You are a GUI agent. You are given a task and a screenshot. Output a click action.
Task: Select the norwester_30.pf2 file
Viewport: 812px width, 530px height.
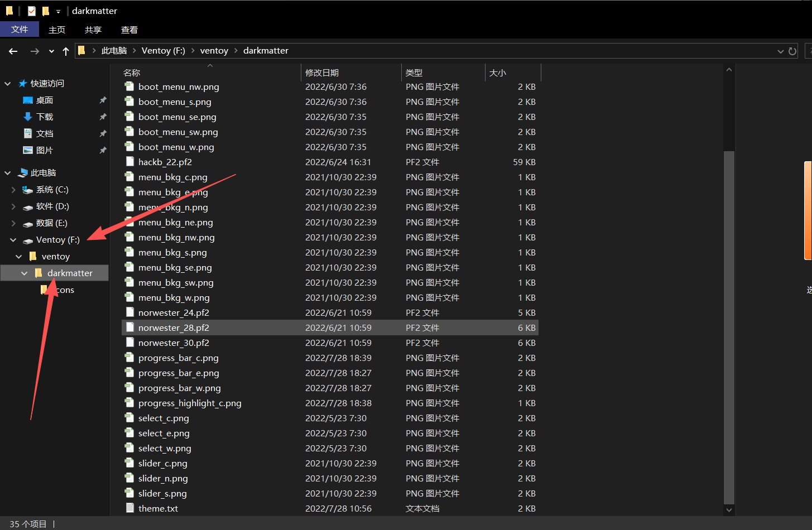click(x=174, y=343)
